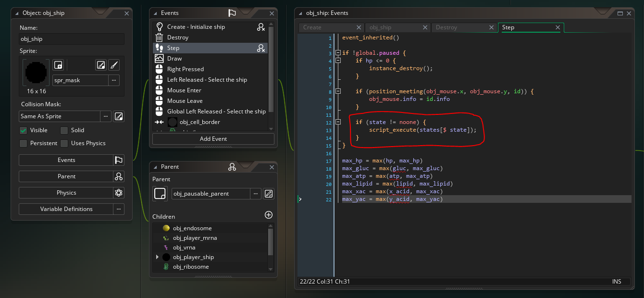Select the Right Pressed event
The height and width of the screenshot is (298, 644).
click(x=211, y=69)
